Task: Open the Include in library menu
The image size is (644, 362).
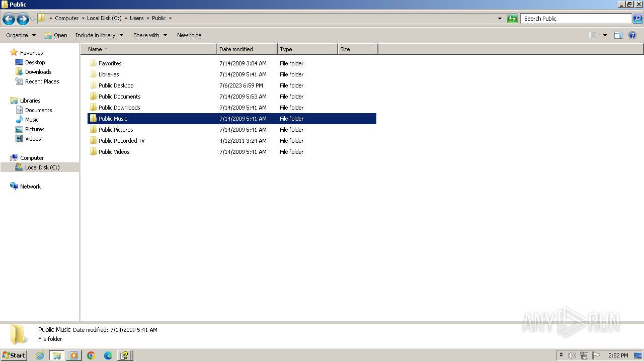Action: coord(99,35)
